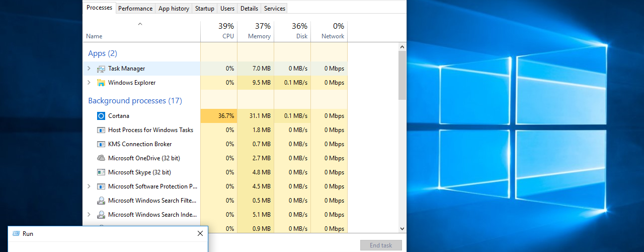Sort by the Disk column header

[292, 31]
